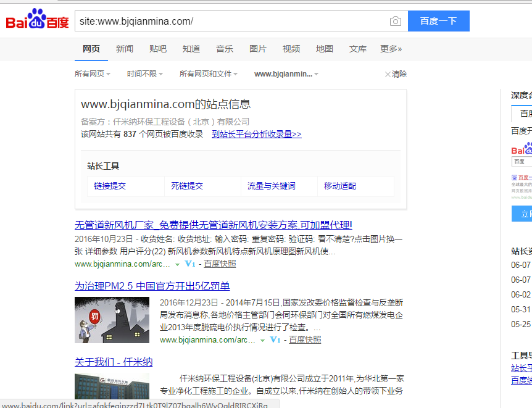
Task: Expand arrow beside PM2.5 result URL
Action: 262,341
